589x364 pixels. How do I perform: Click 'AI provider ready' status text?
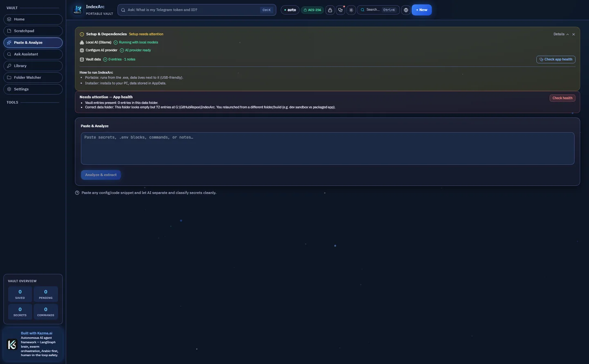pyautogui.click(x=138, y=50)
